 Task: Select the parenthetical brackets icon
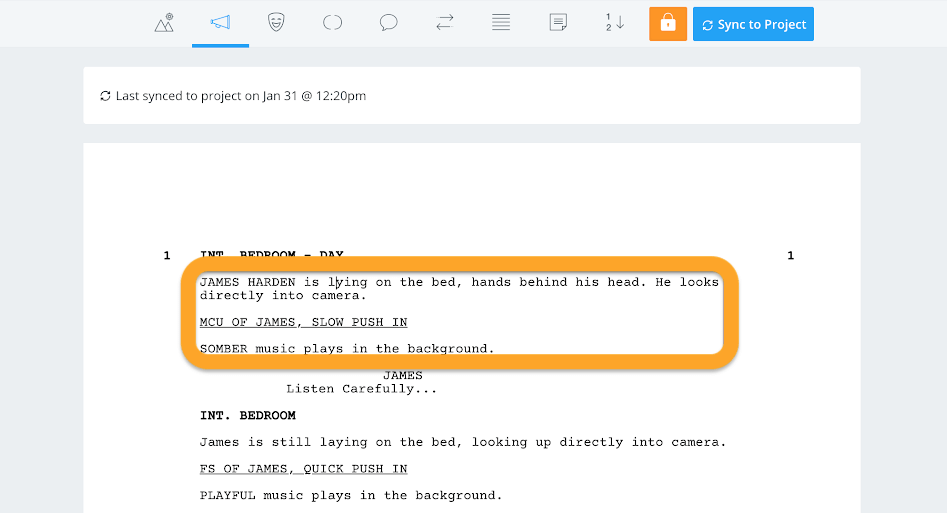[332, 23]
